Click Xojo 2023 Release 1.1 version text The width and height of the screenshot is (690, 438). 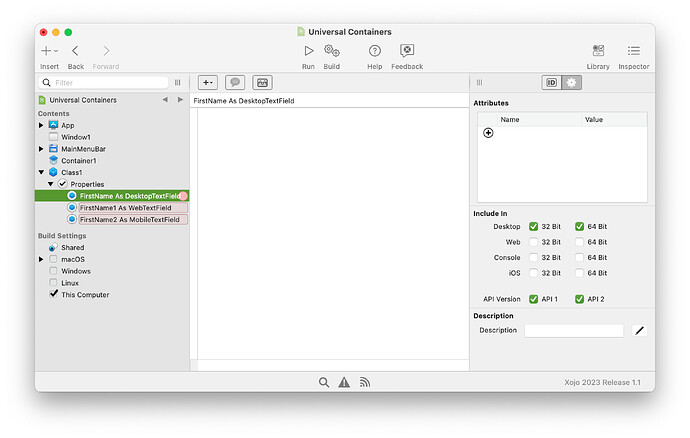[x=602, y=382]
